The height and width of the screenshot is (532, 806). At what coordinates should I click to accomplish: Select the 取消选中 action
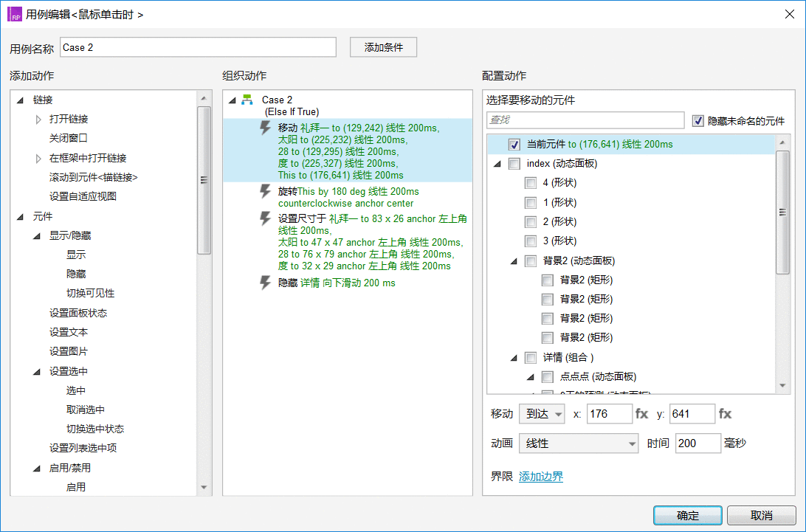(x=86, y=410)
